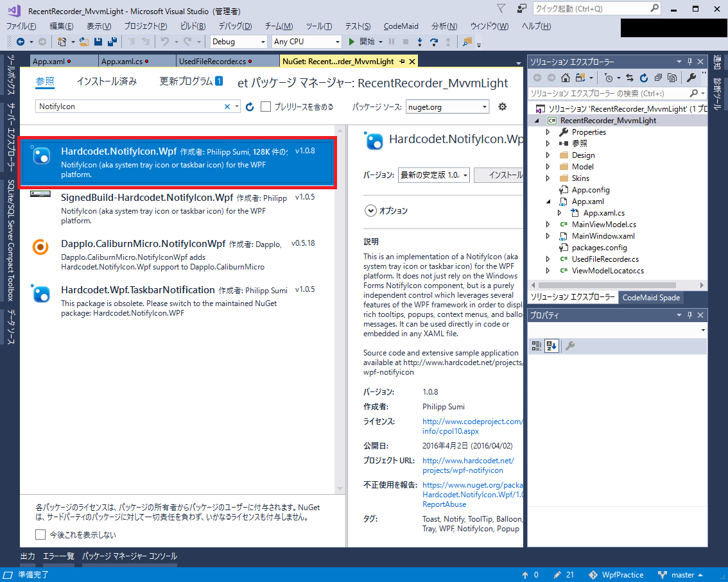Click the master branch in status bar
Viewport: 728px width, 582px height.
click(680, 575)
